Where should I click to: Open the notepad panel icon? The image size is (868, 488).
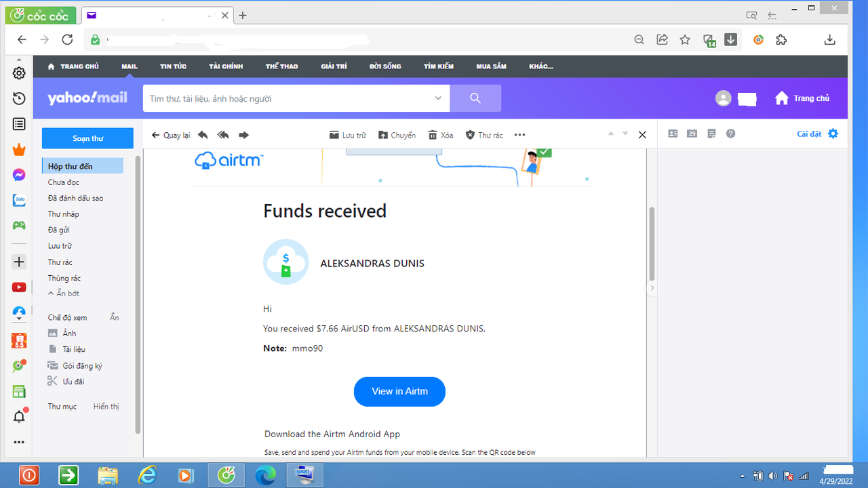711,134
